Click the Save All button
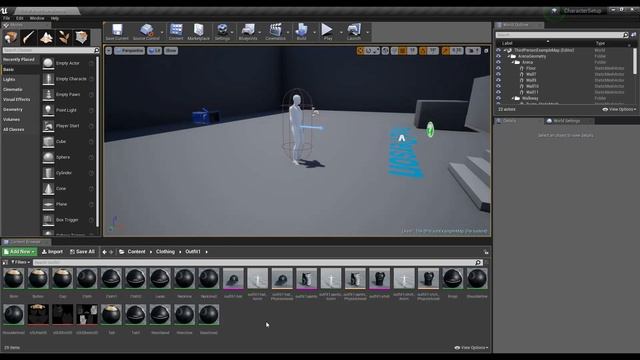Viewport: 640px width, 360px height. click(x=82, y=252)
